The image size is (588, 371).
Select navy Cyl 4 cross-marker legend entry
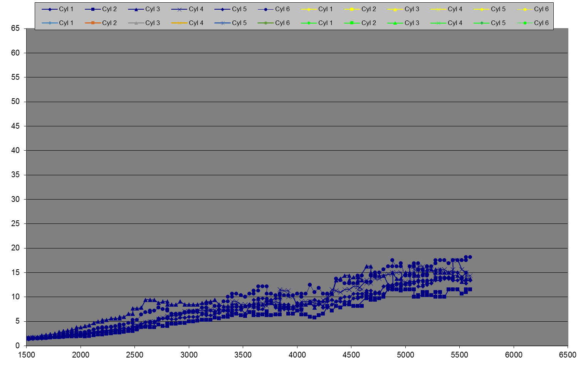tap(187, 9)
